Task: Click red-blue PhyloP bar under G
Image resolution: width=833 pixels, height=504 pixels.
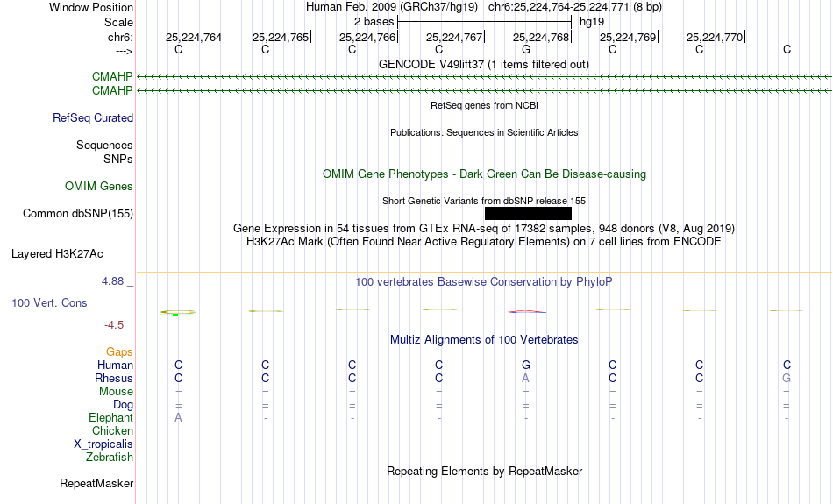Action: [x=527, y=312]
